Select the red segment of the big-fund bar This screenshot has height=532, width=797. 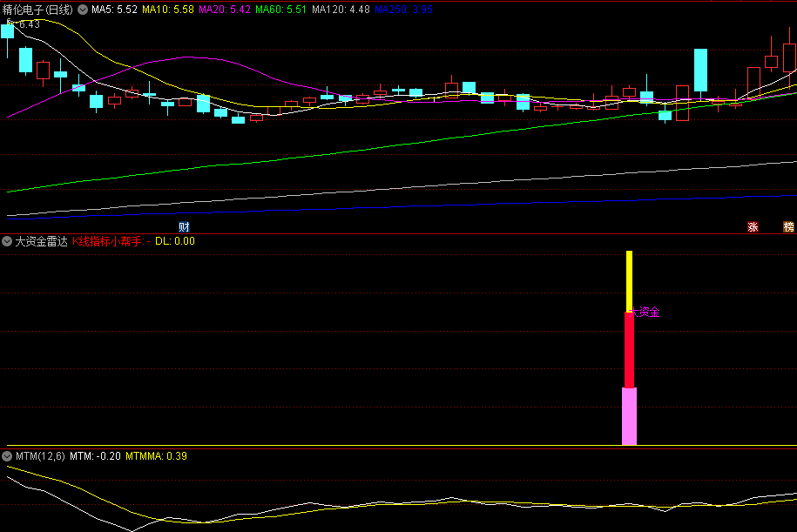(x=629, y=349)
